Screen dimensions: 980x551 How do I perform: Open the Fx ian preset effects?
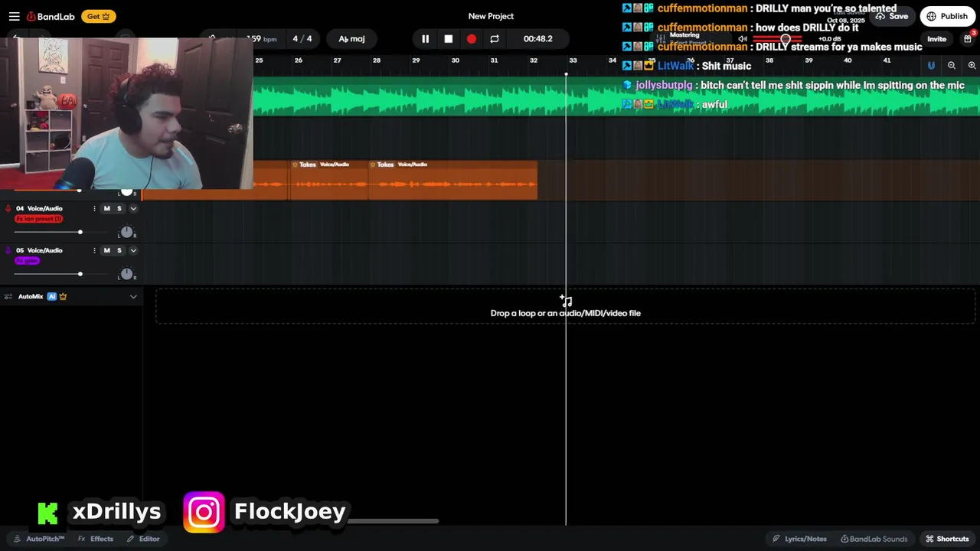pyautogui.click(x=39, y=219)
